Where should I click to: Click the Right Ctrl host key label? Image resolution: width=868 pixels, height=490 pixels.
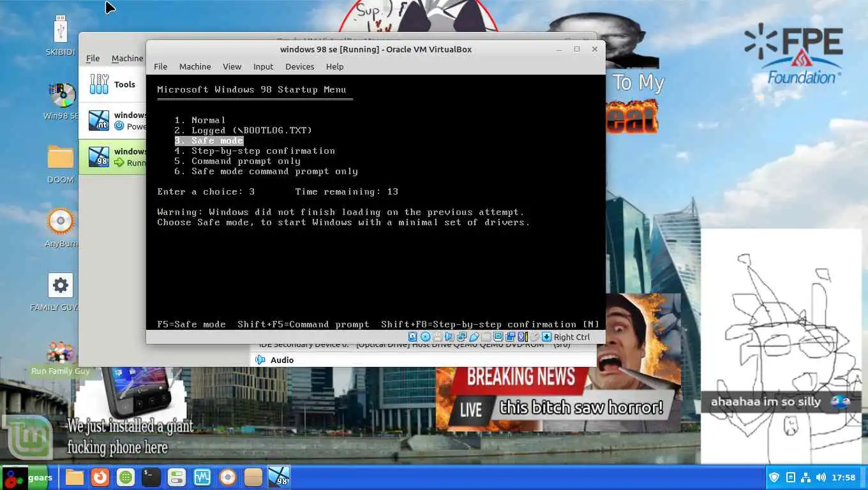(x=572, y=337)
